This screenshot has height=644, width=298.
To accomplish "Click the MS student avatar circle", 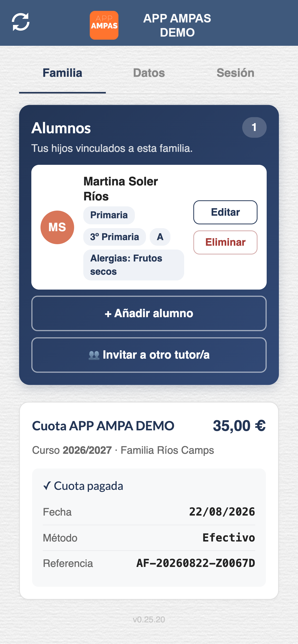I will [x=57, y=227].
